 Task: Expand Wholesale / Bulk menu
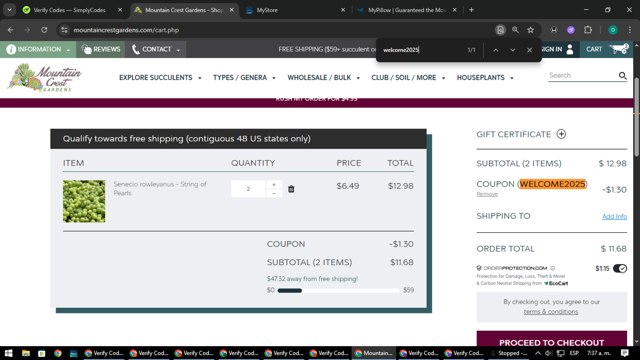(x=323, y=78)
